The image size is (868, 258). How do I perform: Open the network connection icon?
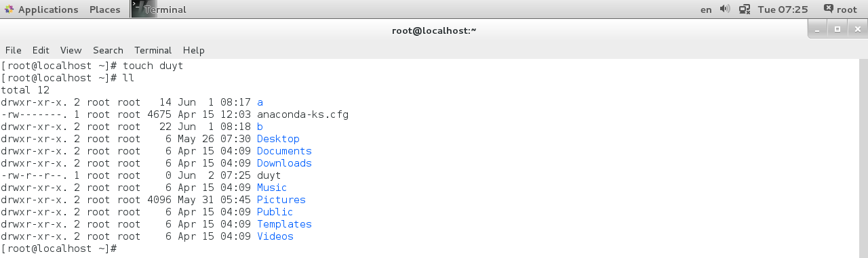745,9
